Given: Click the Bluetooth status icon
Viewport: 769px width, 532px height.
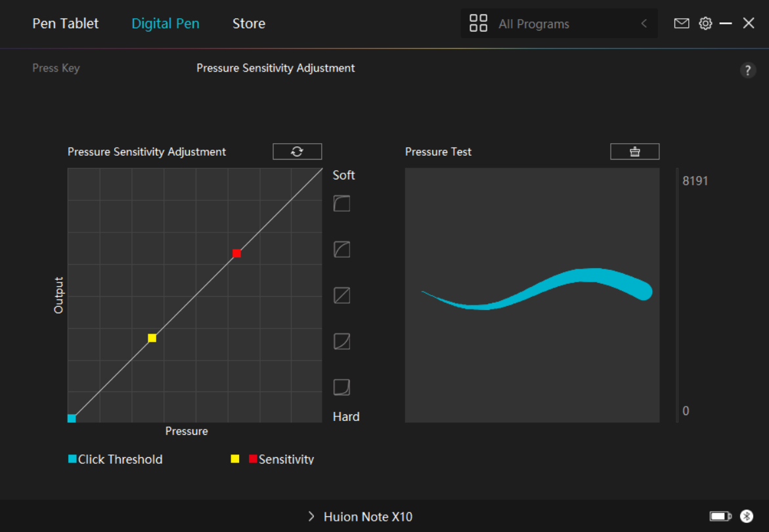Looking at the screenshot, I should (x=746, y=516).
